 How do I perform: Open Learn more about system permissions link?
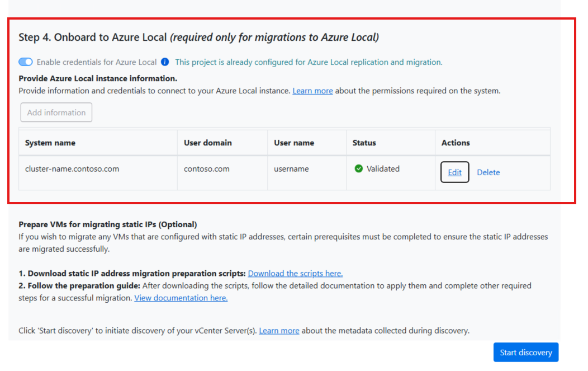coord(312,91)
